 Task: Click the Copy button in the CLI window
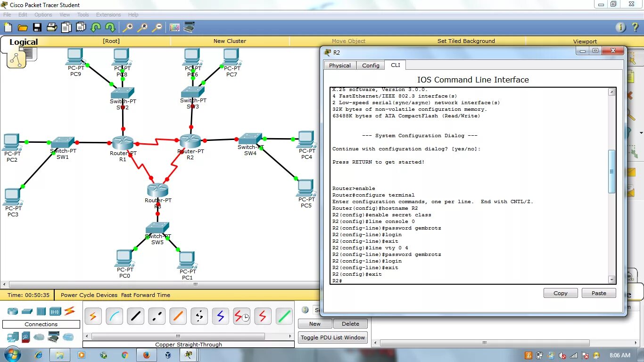(561, 293)
